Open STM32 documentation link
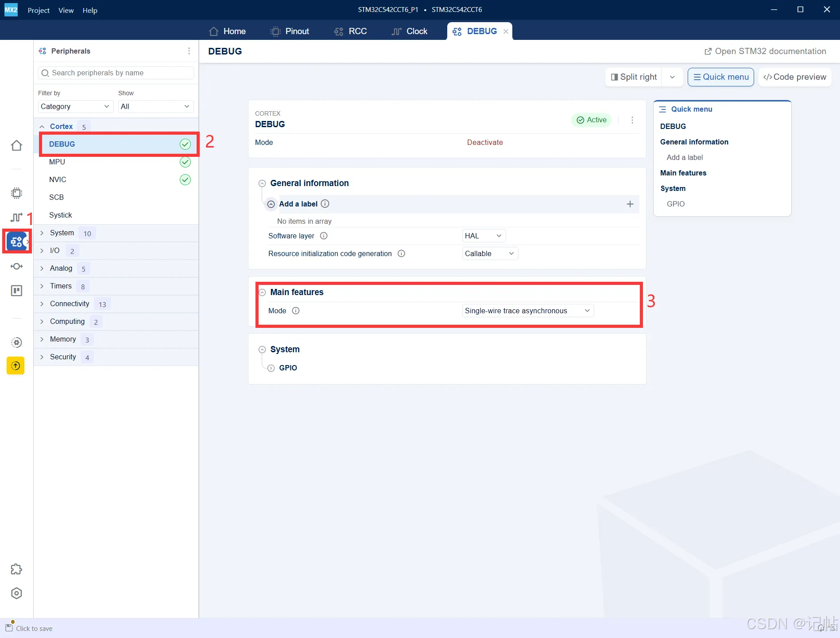 click(765, 51)
